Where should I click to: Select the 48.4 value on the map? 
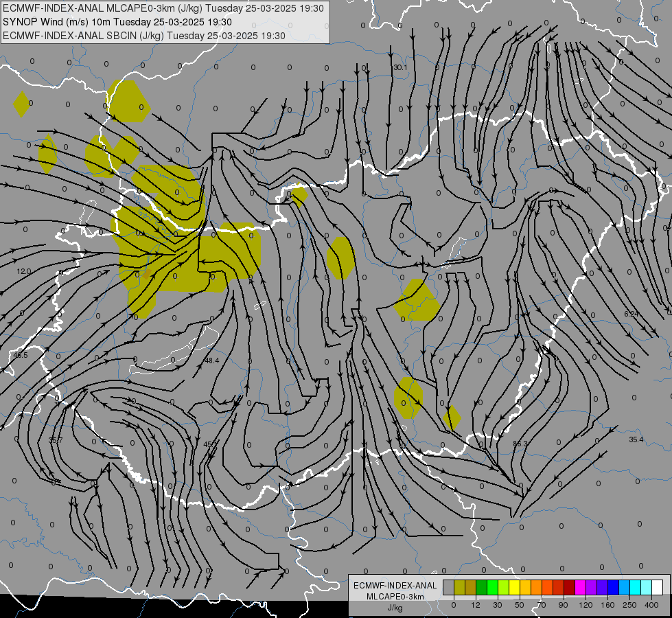pos(211,360)
